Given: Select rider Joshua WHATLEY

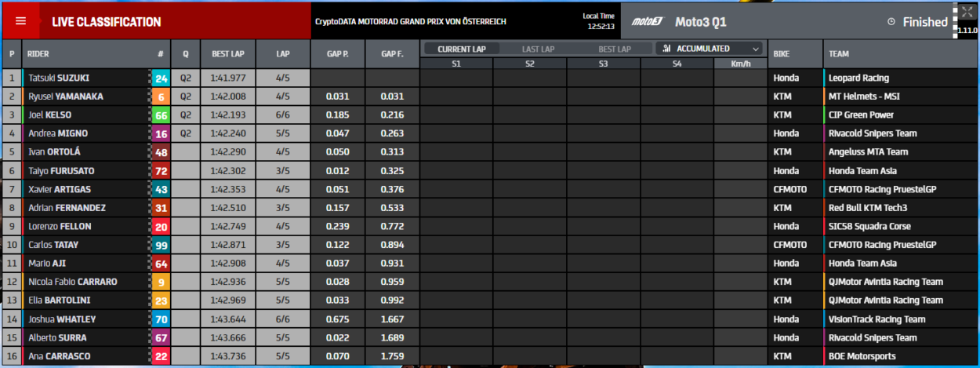Looking at the screenshot, I should click(62, 319).
